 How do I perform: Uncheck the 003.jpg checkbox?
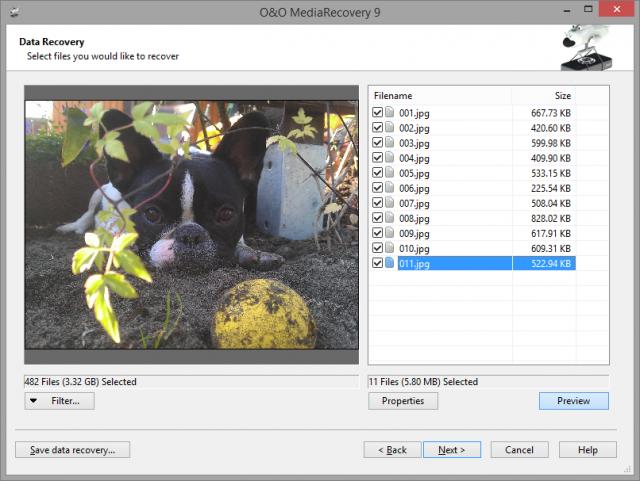tap(377, 143)
